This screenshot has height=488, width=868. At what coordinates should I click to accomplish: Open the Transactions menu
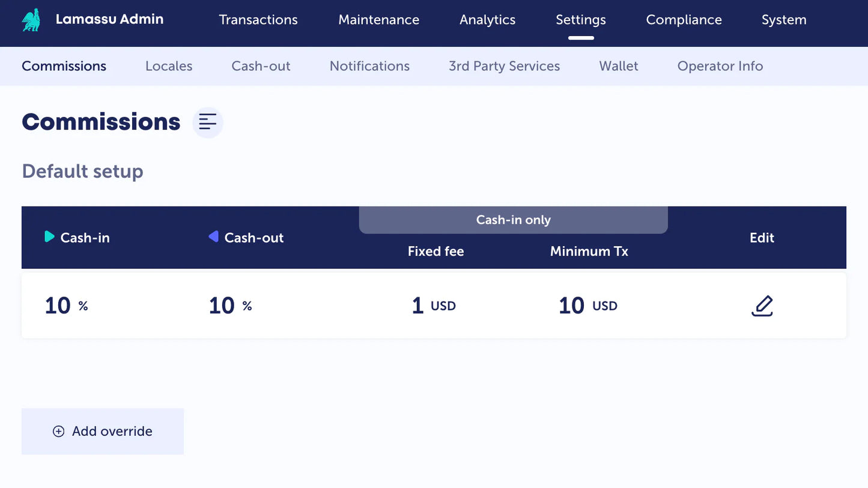258,20
